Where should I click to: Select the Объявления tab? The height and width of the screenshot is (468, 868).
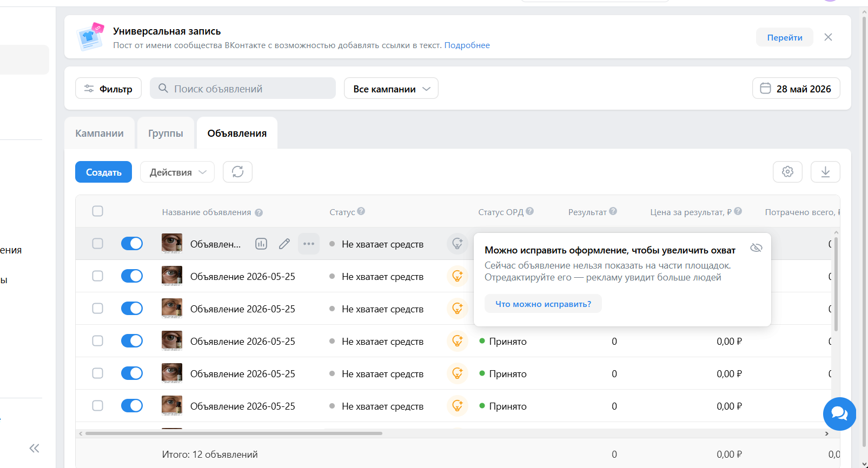pos(237,133)
